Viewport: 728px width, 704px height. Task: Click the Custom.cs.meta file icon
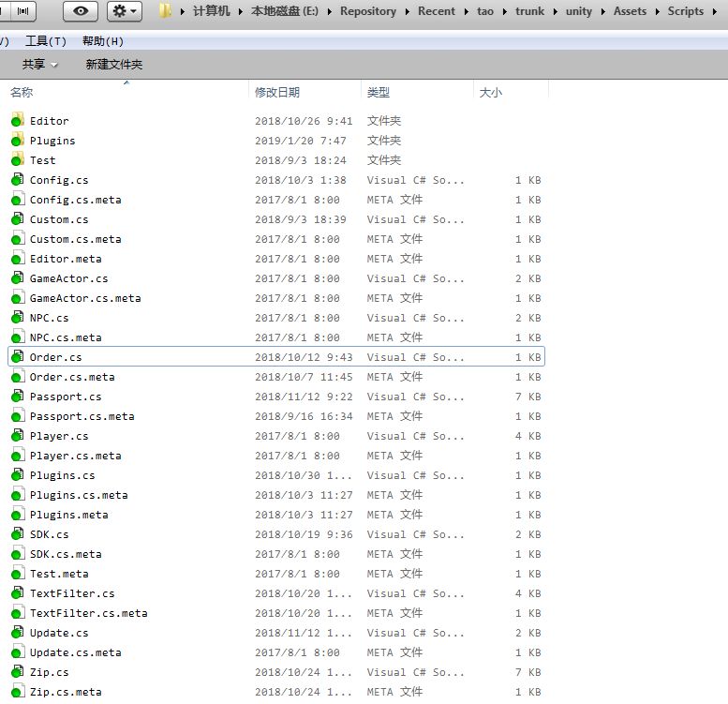point(17,238)
